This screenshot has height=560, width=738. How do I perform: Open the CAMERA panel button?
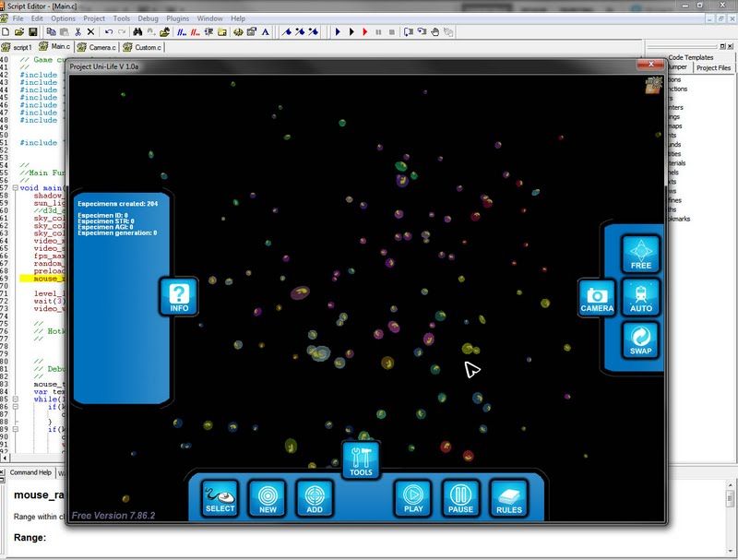(x=597, y=297)
